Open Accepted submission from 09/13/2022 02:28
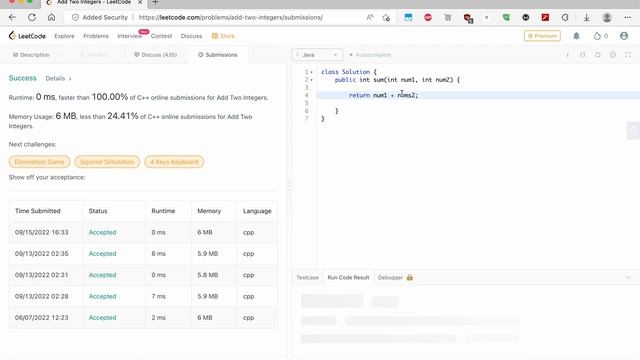This screenshot has height=360, width=640. tap(102, 296)
